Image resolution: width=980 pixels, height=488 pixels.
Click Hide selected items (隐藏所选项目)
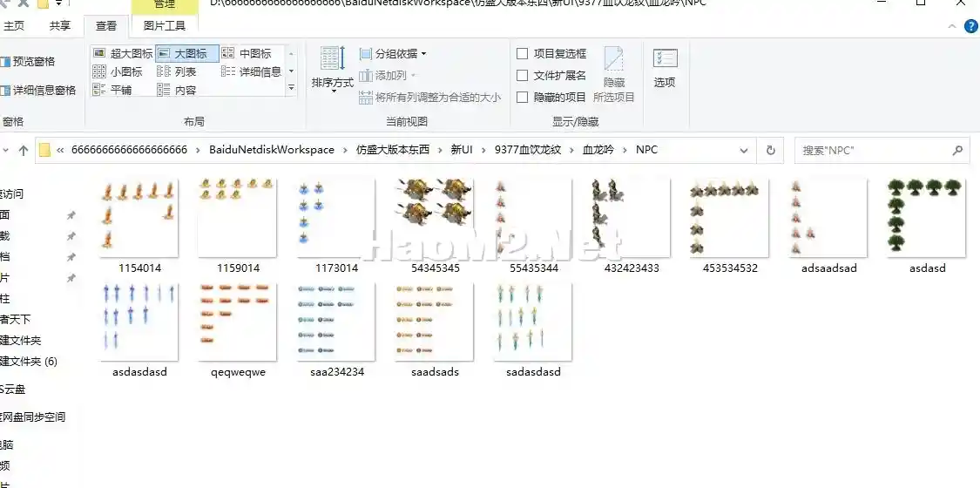[614, 75]
